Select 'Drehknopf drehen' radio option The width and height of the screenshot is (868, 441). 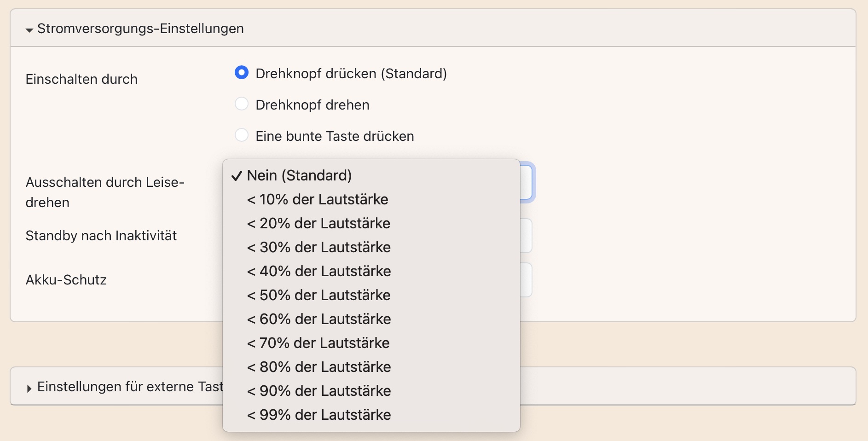point(242,104)
